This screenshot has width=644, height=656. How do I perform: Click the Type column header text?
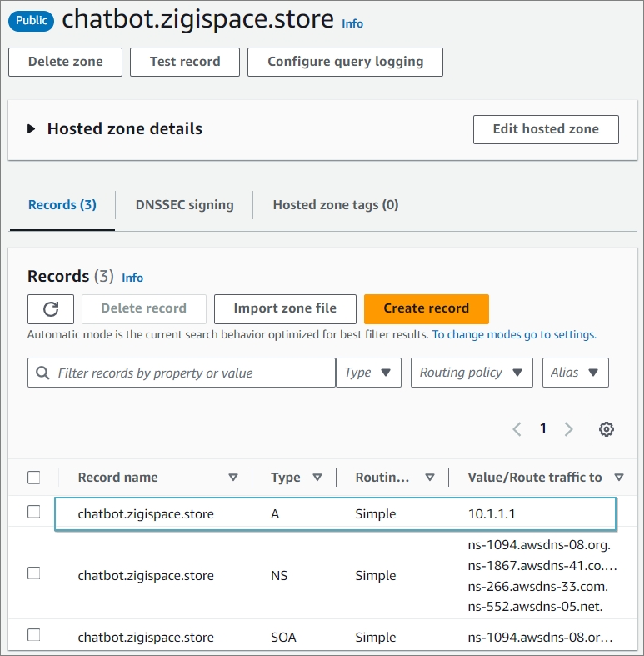click(x=286, y=478)
